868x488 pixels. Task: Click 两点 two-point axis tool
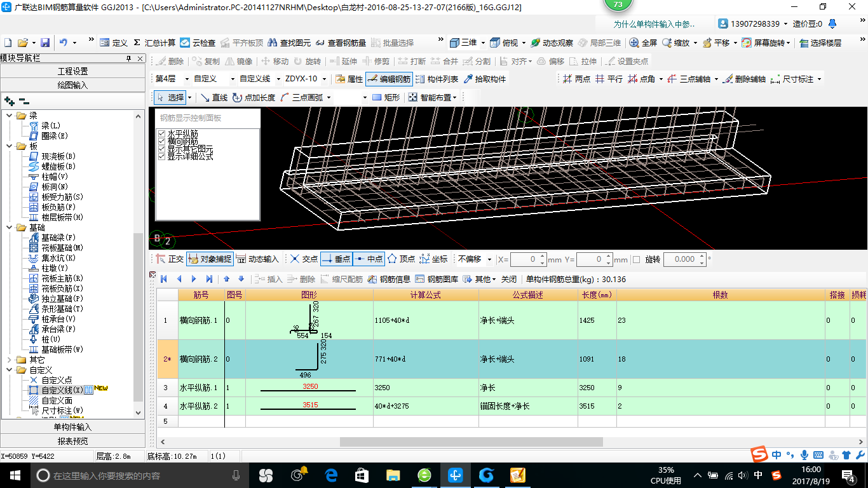coord(577,79)
